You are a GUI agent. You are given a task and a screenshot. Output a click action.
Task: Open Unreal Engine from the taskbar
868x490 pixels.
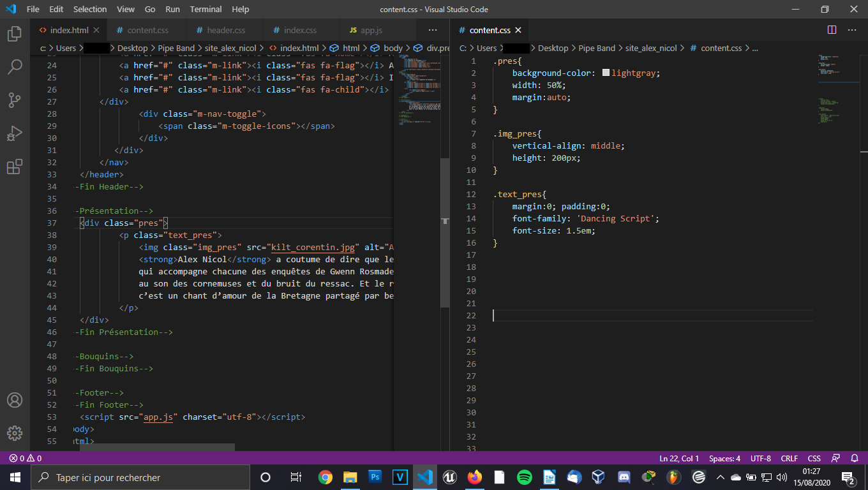pos(450,477)
